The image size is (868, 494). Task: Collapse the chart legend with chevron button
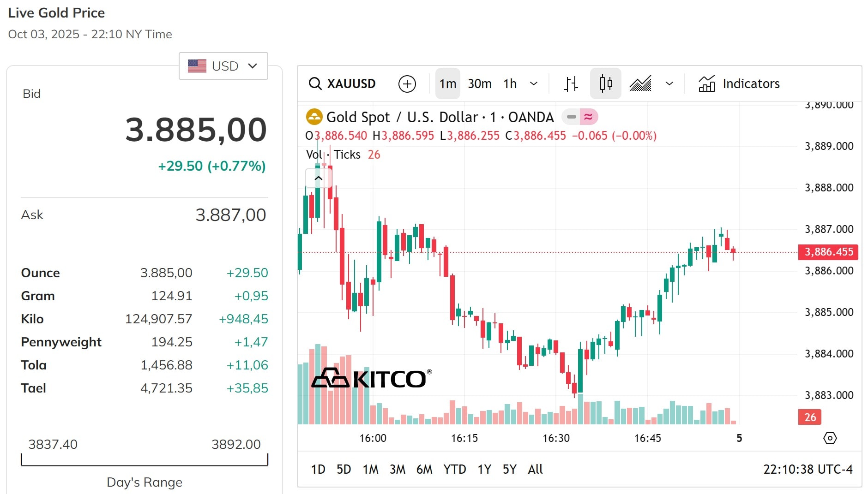[x=318, y=178]
